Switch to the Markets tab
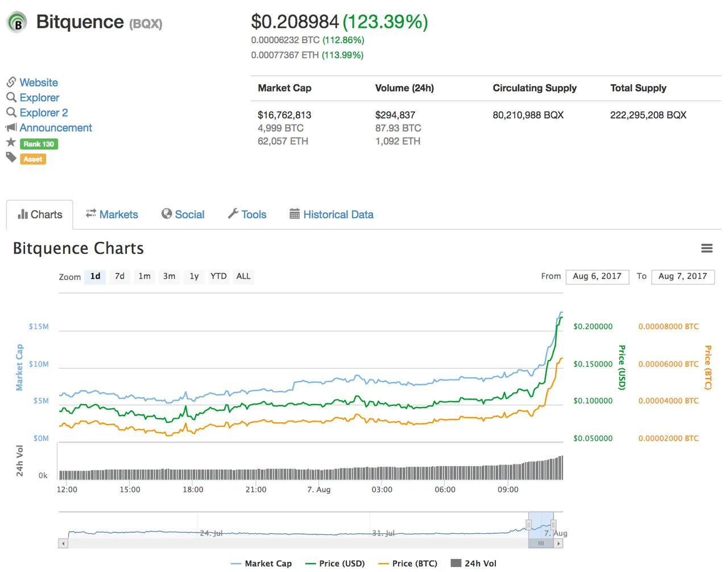This screenshot has width=728, height=572. point(112,215)
